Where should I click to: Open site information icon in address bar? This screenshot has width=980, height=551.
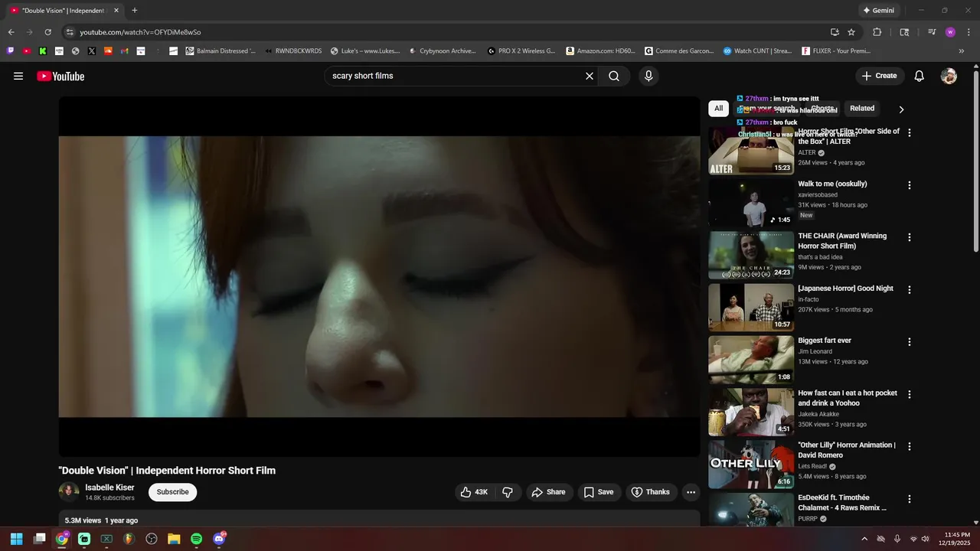coord(70,32)
